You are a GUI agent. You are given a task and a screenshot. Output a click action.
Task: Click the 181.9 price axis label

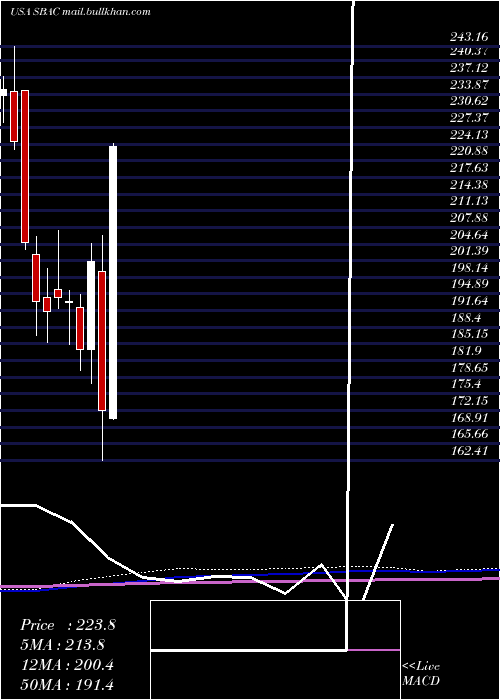tap(466, 350)
